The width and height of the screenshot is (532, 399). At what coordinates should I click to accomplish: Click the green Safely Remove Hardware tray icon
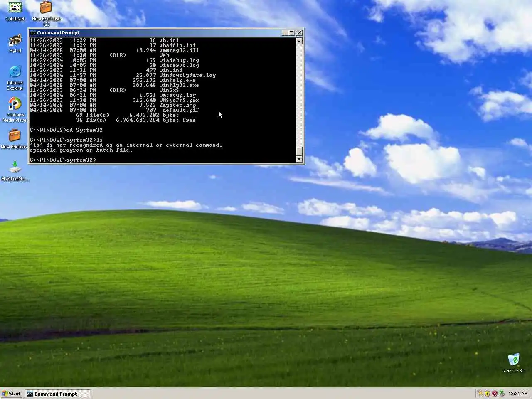[x=502, y=394]
